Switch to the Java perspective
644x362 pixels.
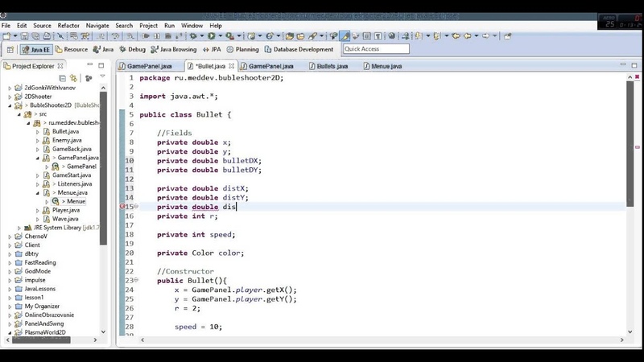click(104, 49)
